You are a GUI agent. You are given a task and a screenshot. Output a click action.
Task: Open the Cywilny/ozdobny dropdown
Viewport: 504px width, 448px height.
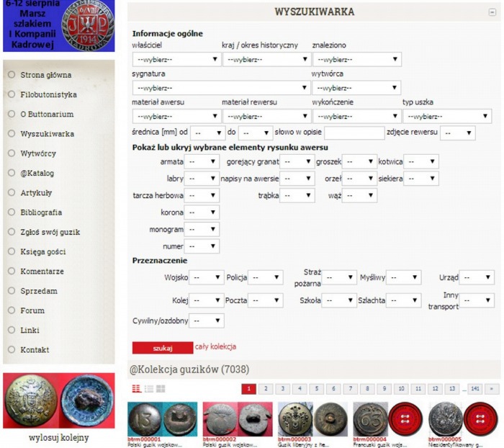coord(207,321)
